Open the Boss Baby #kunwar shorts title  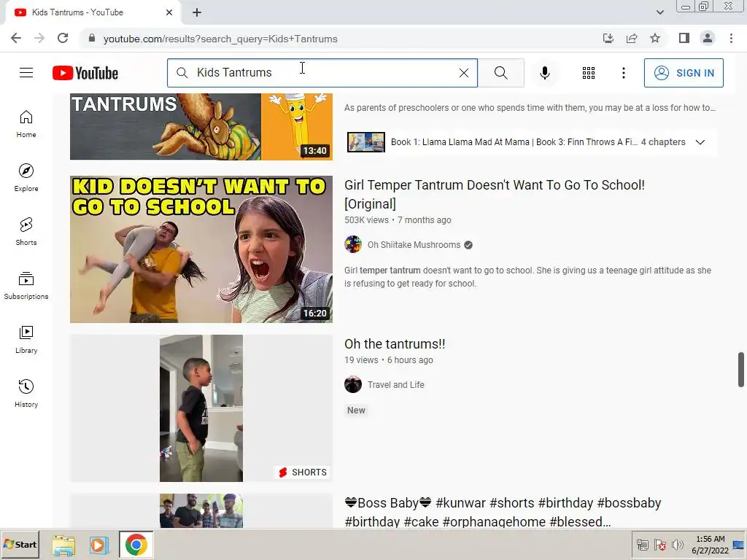503,513
